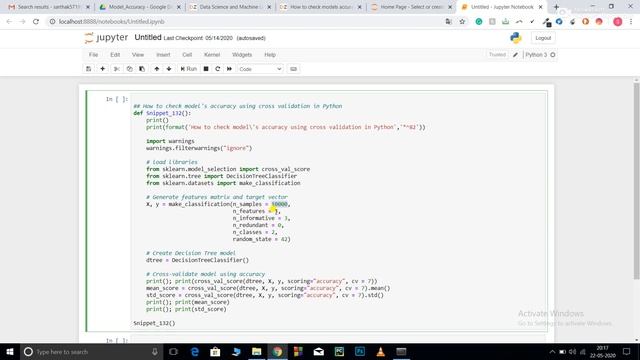Reload the page
This screenshot has height=360, width=640.
click(36, 22)
